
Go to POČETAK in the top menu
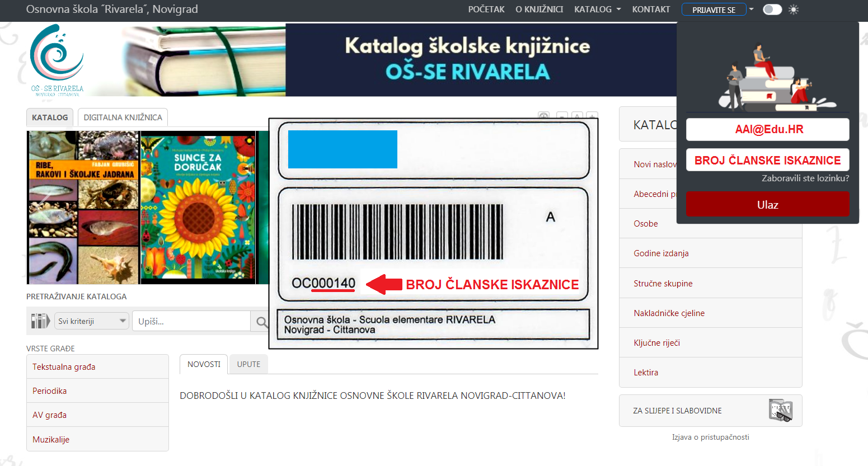coord(486,10)
